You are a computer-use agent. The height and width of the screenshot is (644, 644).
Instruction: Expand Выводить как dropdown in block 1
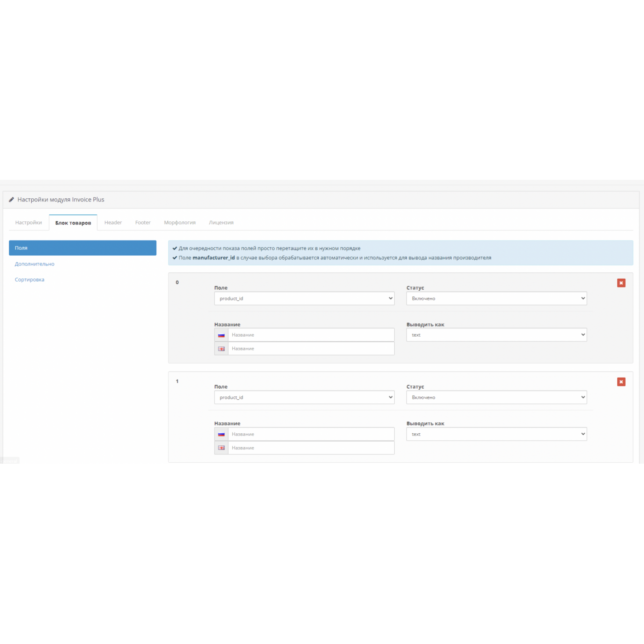496,434
